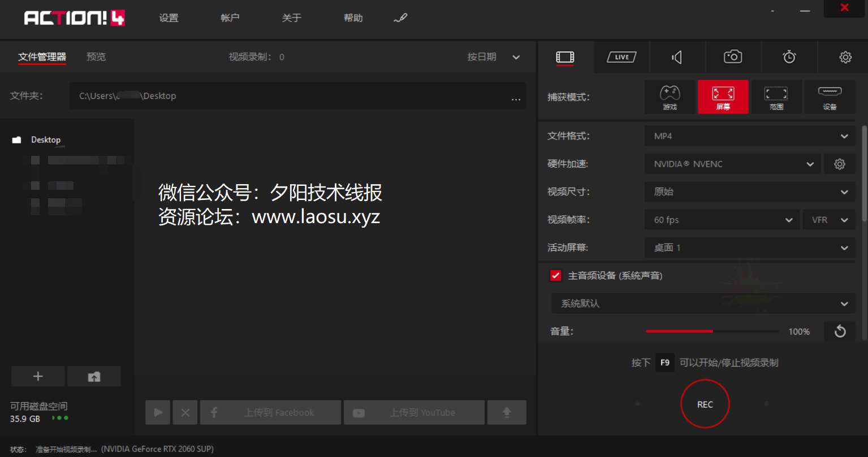Start recording with the REC button

705,404
